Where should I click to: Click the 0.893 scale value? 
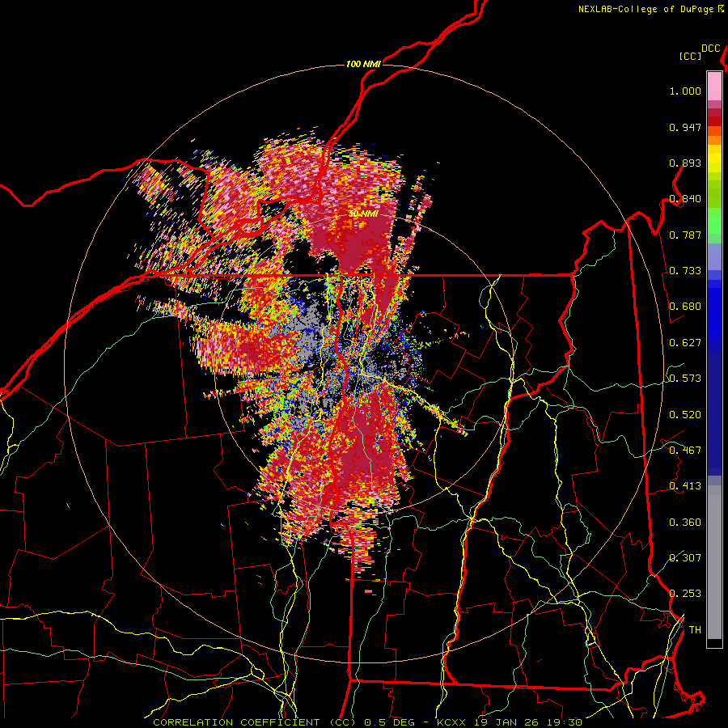point(685,163)
